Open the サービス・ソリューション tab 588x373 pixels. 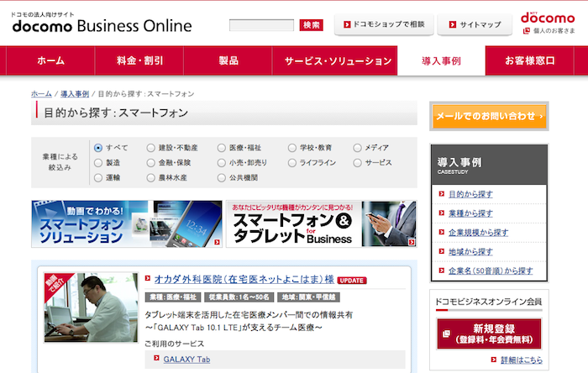[335, 60]
